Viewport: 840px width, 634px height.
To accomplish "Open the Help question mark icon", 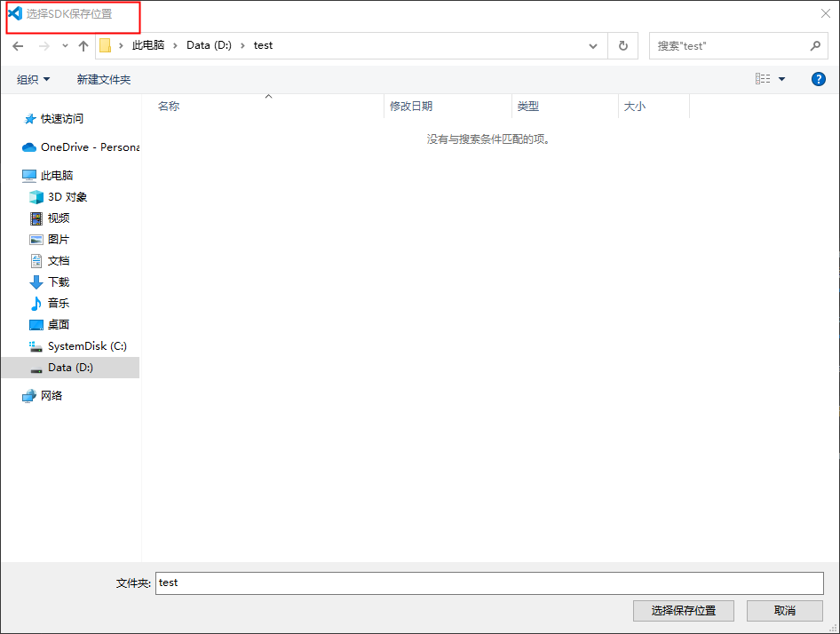I will tap(819, 79).
